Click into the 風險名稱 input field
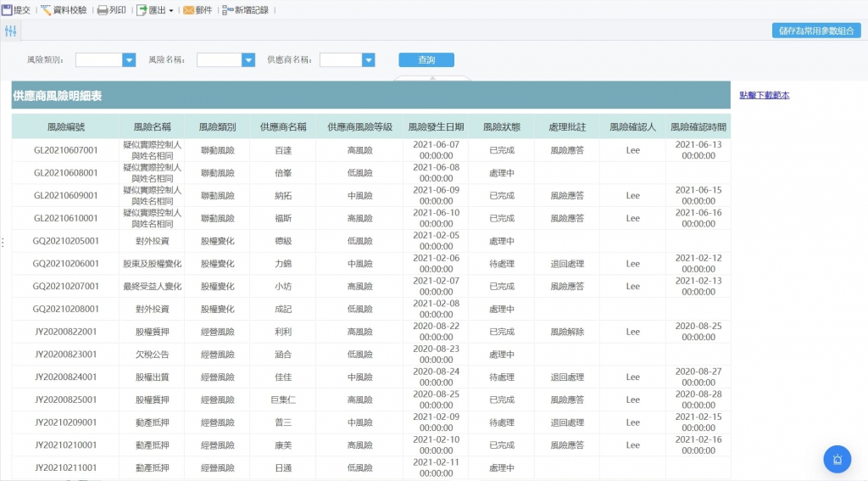This screenshot has height=481, width=868. (x=220, y=60)
